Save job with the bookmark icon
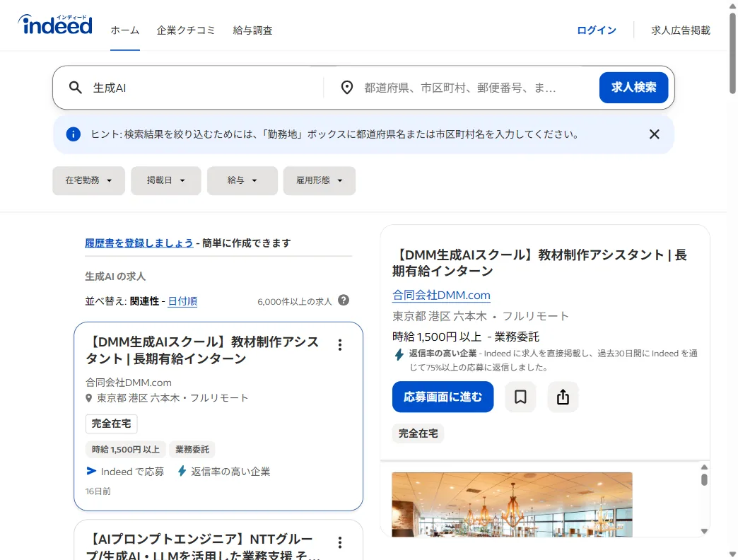 coord(520,397)
